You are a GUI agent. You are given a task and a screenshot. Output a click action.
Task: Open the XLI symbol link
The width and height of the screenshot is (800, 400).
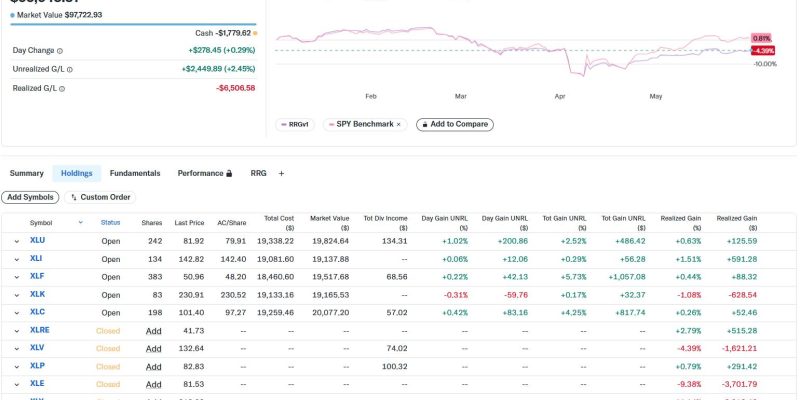[x=36, y=259]
